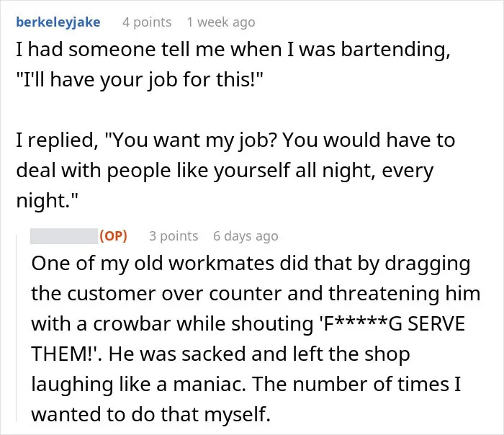Click the redacted gray username box
This screenshot has width=504, height=435.
tap(64, 236)
